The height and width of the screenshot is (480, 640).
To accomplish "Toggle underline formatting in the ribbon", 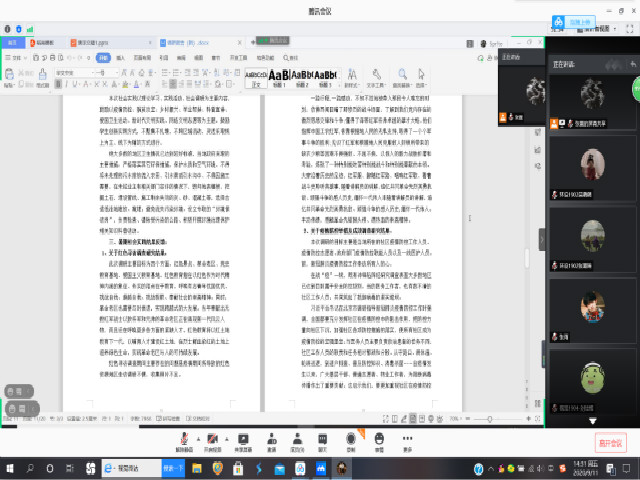I will (x=75, y=84).
